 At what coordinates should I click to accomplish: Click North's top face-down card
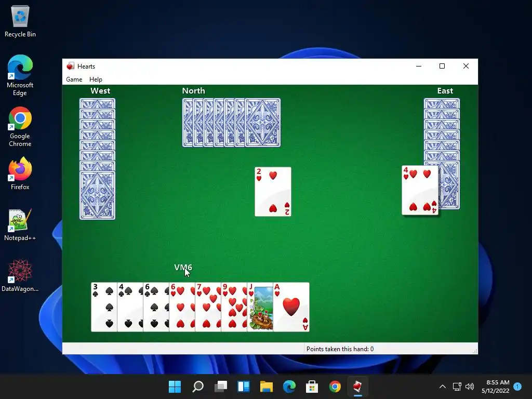262,123
